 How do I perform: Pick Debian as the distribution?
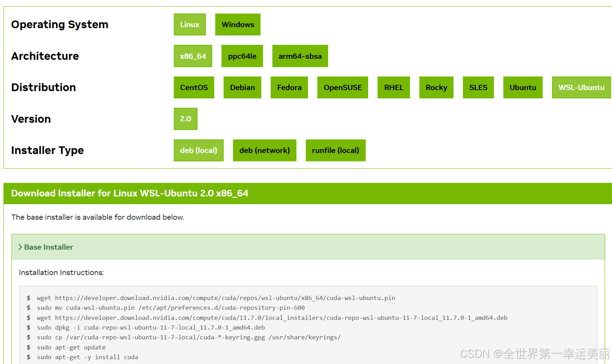coord(242,87)
